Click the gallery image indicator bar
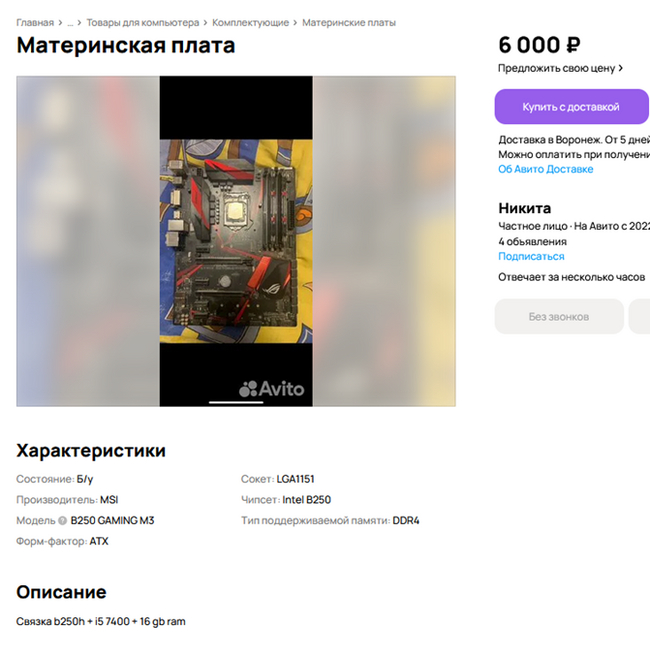Image resolution: width=650 pixels, height=657 pixels. pyautogui.click(x=236, y=402)
